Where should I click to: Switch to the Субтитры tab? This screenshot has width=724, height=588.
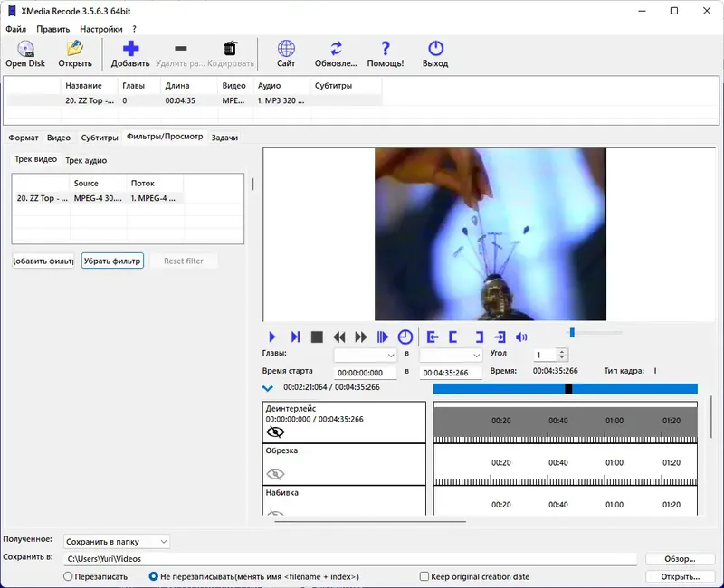[x=99, y=138]
